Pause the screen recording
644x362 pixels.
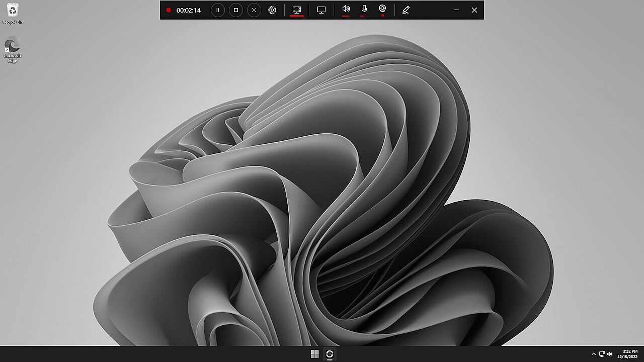pyautogui.click(x=217, y=10)
